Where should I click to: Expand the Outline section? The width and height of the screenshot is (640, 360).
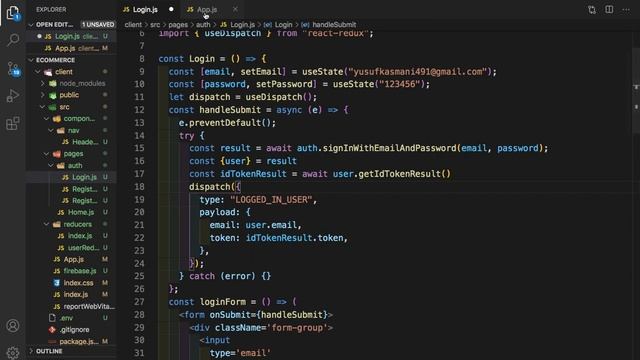(x=31, y=351)
